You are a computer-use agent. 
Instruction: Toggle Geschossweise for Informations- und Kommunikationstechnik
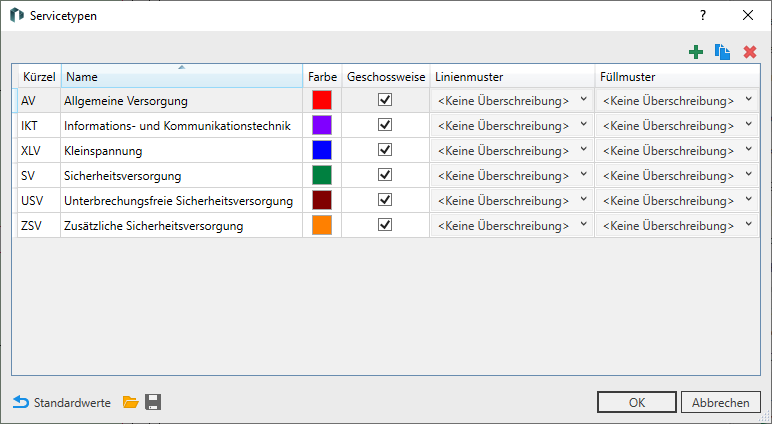pos(385,125)
